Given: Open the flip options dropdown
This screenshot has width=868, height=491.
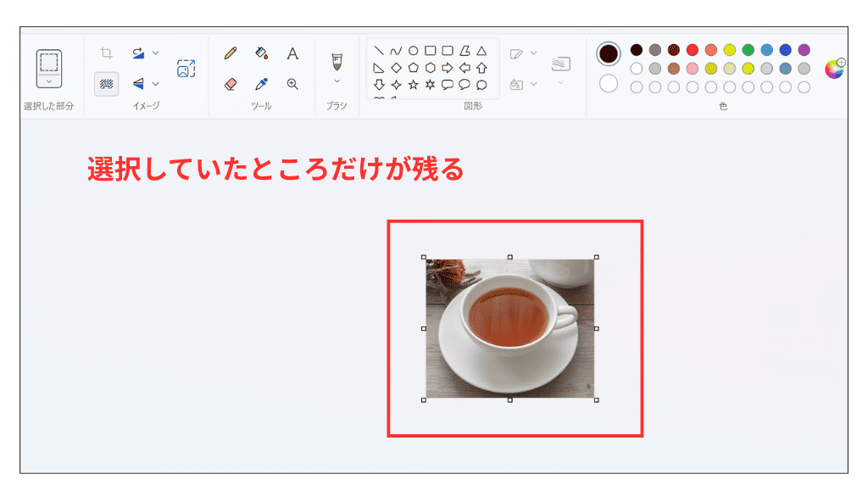Looking at the screenshot, I should pos(153,83).
